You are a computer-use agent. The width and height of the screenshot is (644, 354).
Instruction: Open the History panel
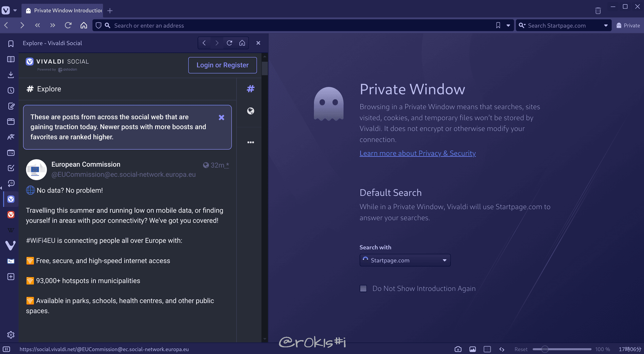click(11, 90)
